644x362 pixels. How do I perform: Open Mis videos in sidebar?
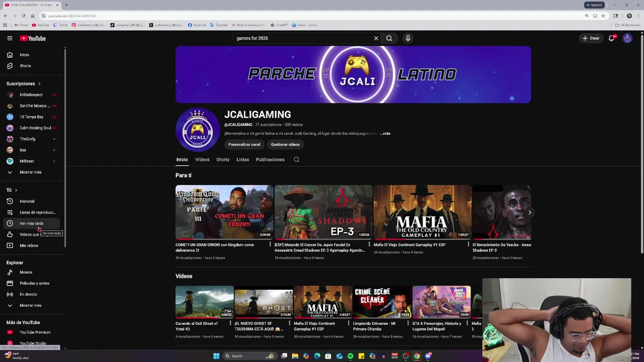(x=32, y=245)
